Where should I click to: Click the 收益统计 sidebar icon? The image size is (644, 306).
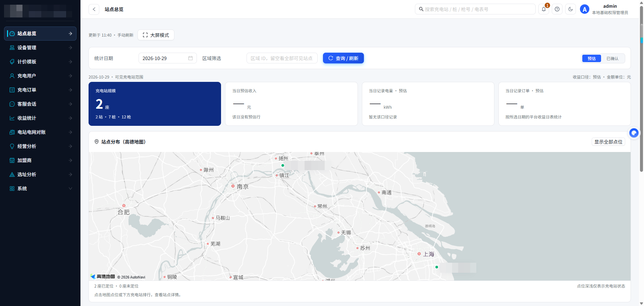[12, 118]
